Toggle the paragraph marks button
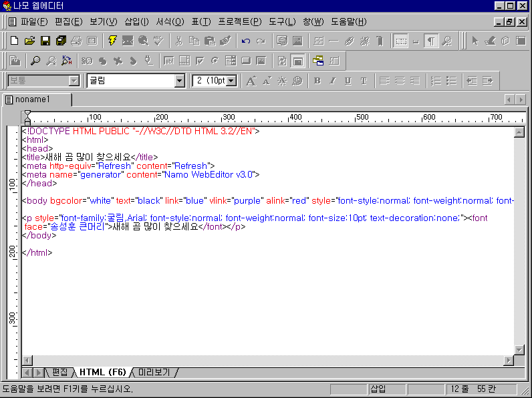The height and width of the screenshot is (398, 532). (431, 41)
